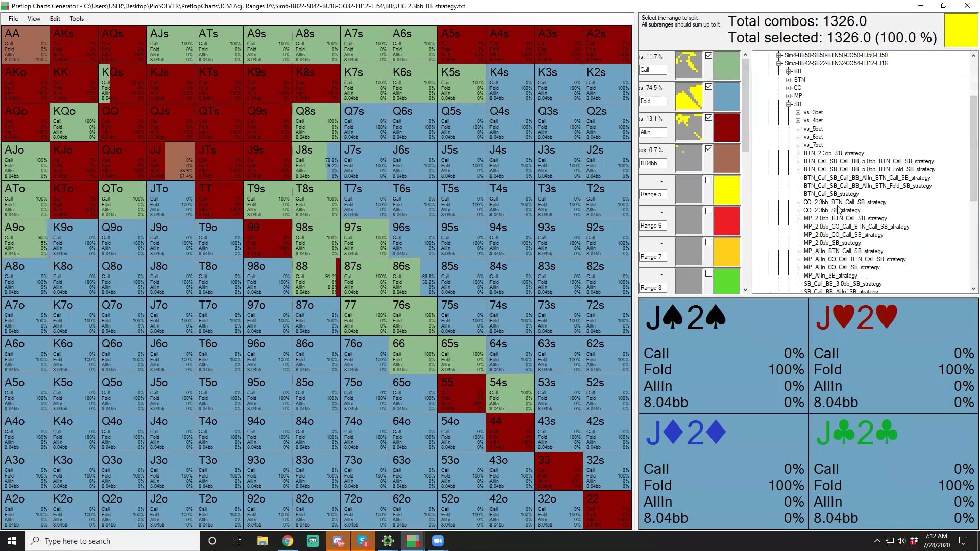This screenshot has width=980, height=551.
Task: Click the volume icon in system tray
Action: 901,541
